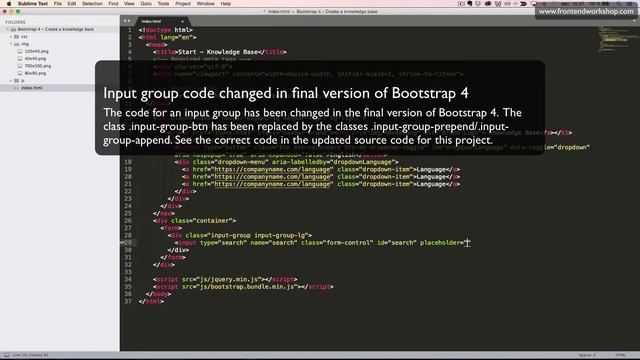Viewport: 640px width, 360px height.
Task: Open the HTML syntax selector in status bar
Action: coord(620,356)
